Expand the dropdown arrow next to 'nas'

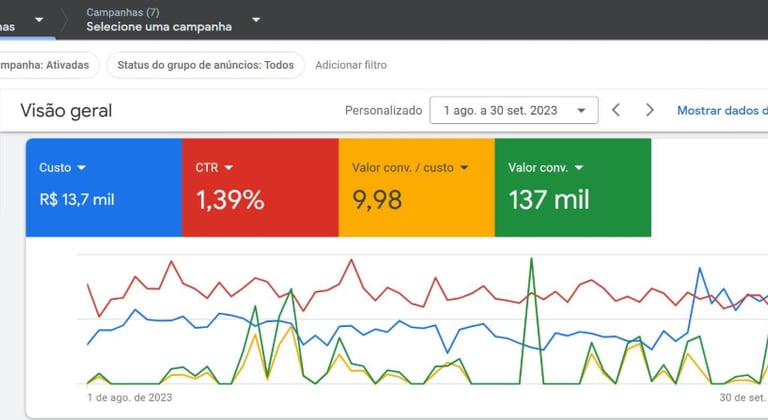[x=39, y=20]
